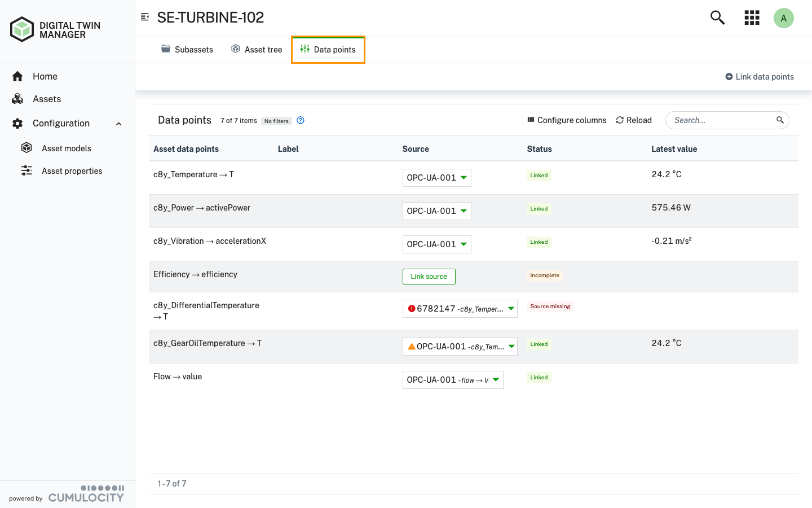Reload the data points table
Screen dimensions: 812x508
[633, 120]
